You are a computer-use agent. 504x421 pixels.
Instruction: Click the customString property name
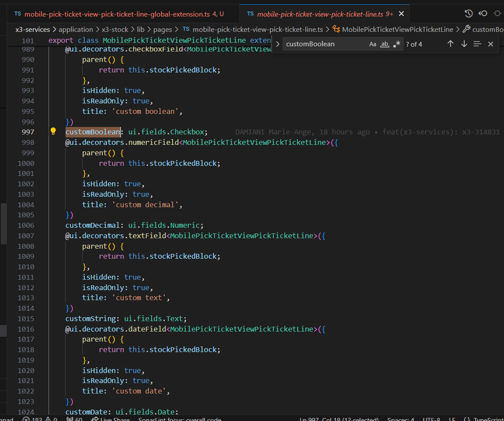(x=91, y=318)
